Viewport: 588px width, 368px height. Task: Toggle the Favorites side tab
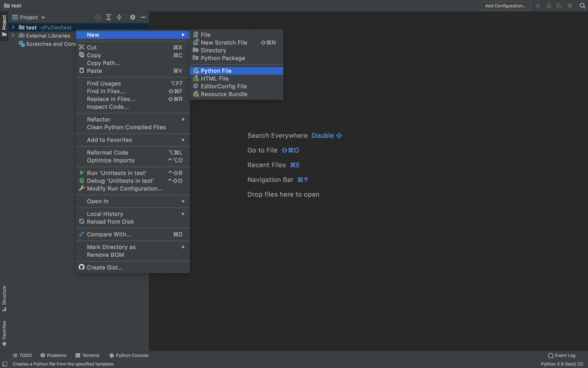4,333
